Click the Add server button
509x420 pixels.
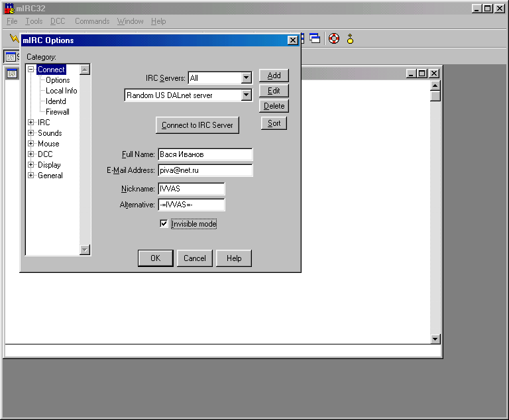click(x=274, y=76)
